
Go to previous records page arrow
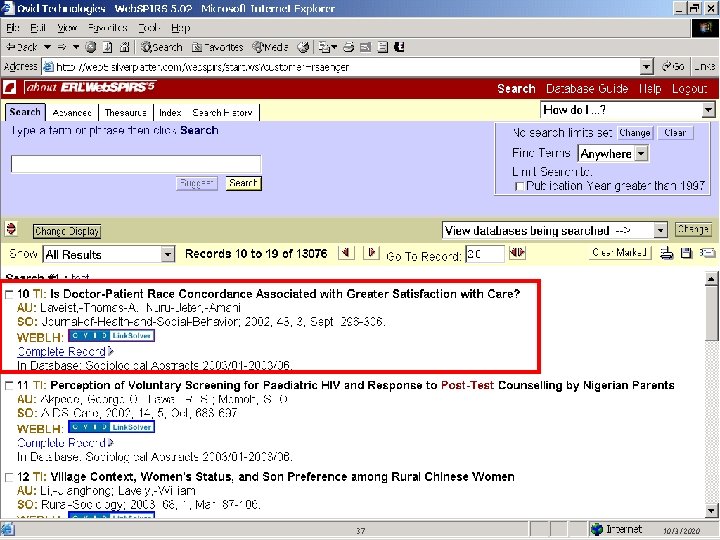pyautogui.click(x=346, y=253)
